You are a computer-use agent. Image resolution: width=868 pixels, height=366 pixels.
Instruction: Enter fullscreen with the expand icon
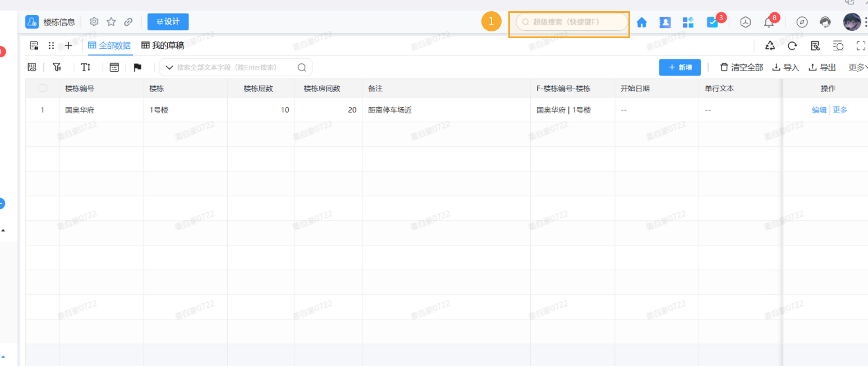point(861,46)
